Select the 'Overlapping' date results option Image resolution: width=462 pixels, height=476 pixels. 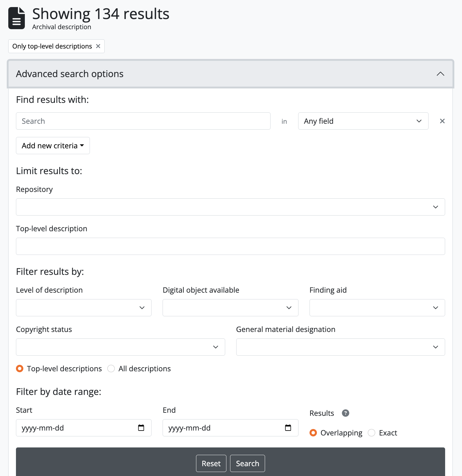point(313,433)
